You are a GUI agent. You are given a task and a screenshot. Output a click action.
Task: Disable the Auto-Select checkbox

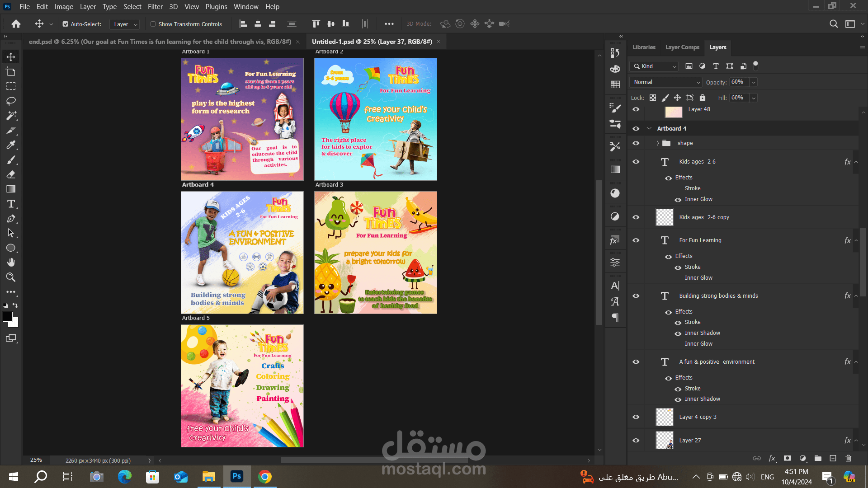(x=66, y=24)
